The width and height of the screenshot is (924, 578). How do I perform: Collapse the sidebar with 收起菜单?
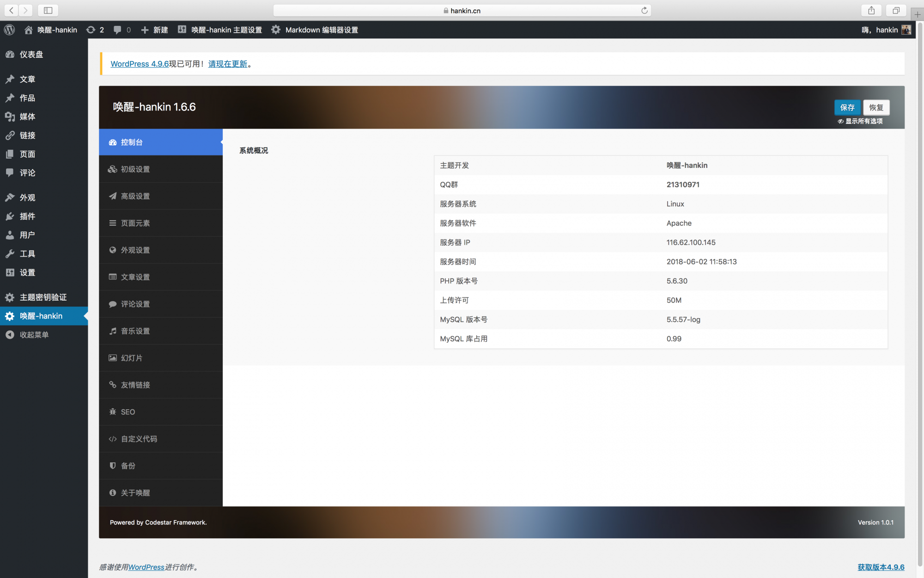(33, 334)
